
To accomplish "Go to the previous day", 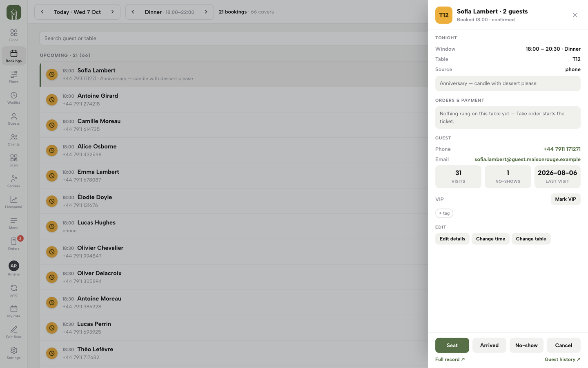I will [42, 12].
